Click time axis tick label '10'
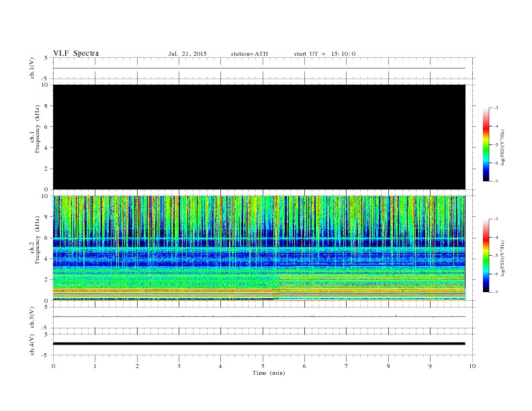The height and width of the screenshot is (411, 532). tap(472, 366)
